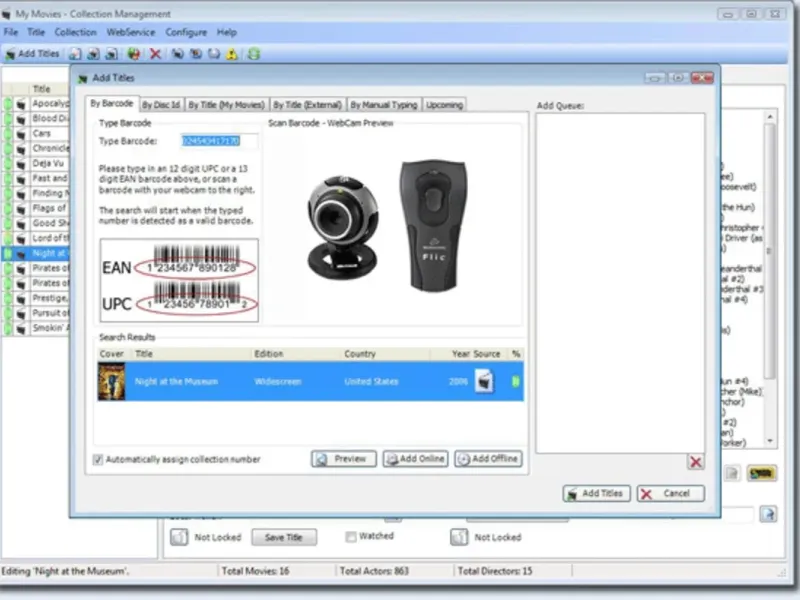Click the red X delete toolbar icon
800x600 pixels.
155,54
